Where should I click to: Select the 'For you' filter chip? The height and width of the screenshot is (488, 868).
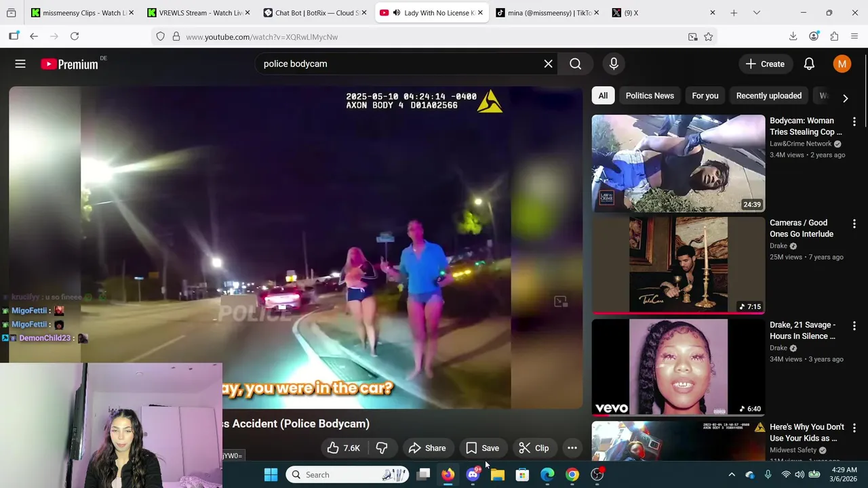tap(705, 96)
